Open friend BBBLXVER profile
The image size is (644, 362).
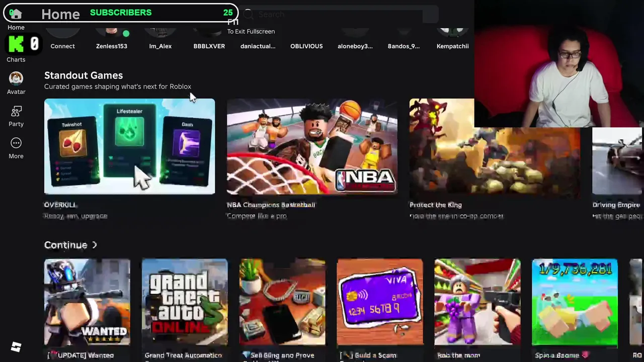coord(209,38)
